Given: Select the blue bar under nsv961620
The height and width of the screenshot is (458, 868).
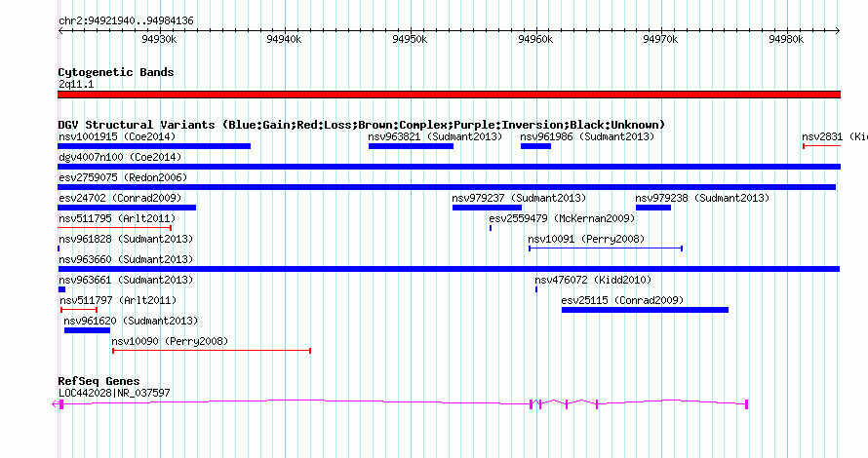Looking at the screenshot, I should pyautogui.click(x=87, y=330).
